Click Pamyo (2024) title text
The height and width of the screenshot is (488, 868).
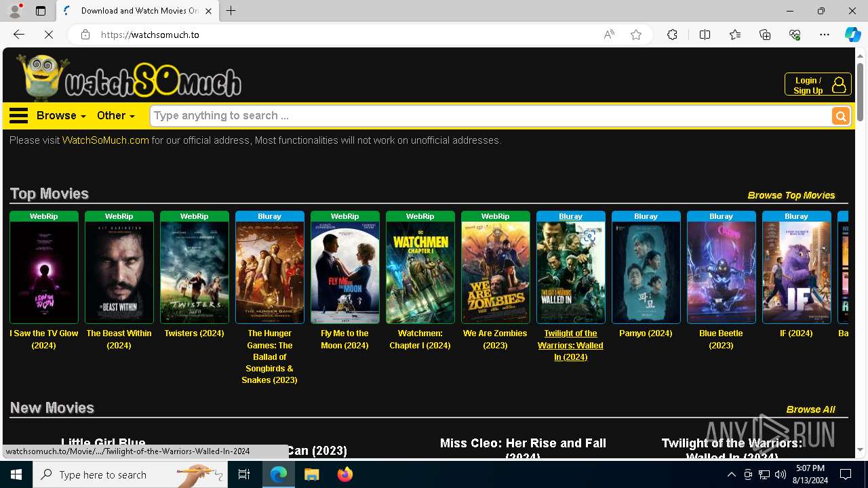point(646,333)
